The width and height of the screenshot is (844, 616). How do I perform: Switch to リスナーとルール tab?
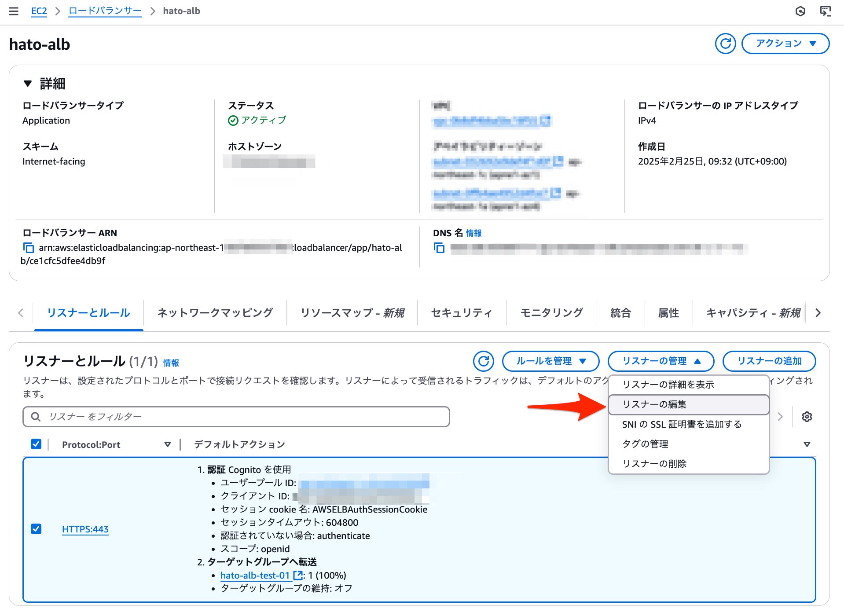point(88,313)
